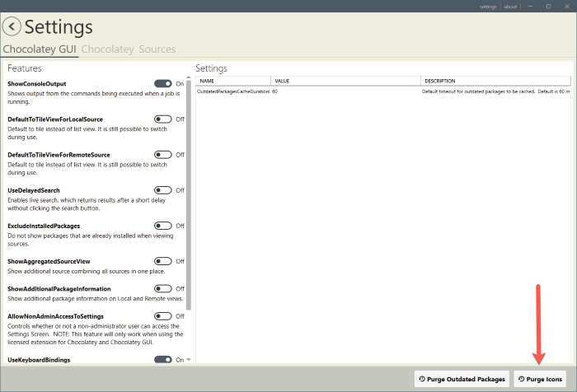Image resolution: width=577 pixels, height=392 pixels.
Task: Select the OutdatedPackagesCacheDuration setting name
Action: [x=233, y=91]
